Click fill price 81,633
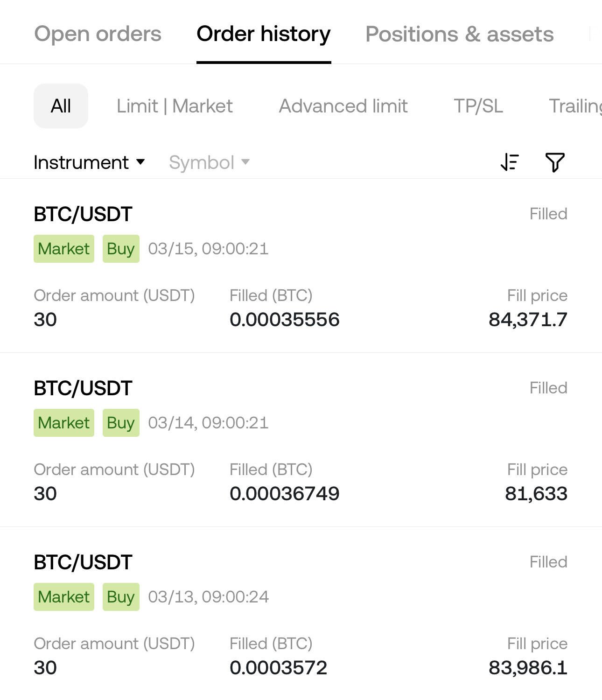The height and width of the screenshot is (700, 602). [536, 494]
